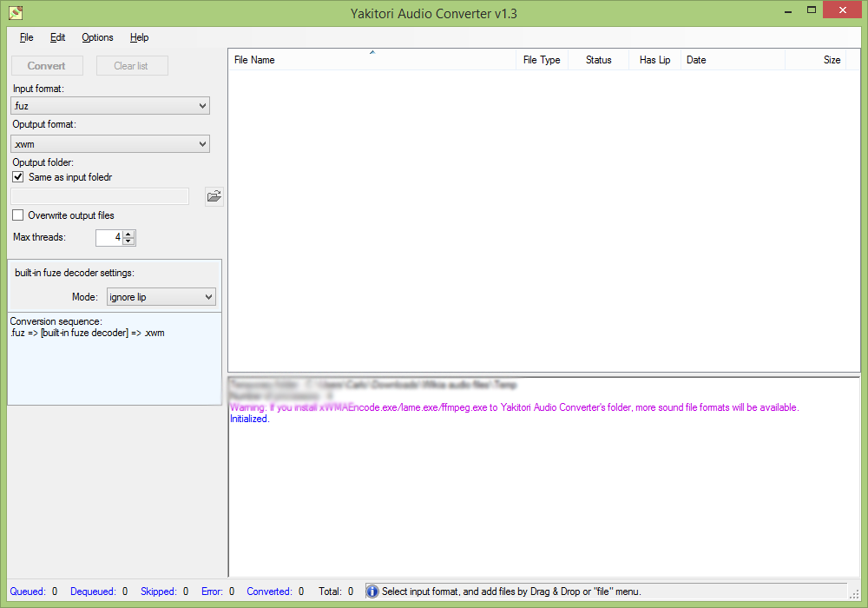This screenshot has width=868, height=608.
Task: Open the Mode ignore lip dropdown
Action: coord(161,297)
